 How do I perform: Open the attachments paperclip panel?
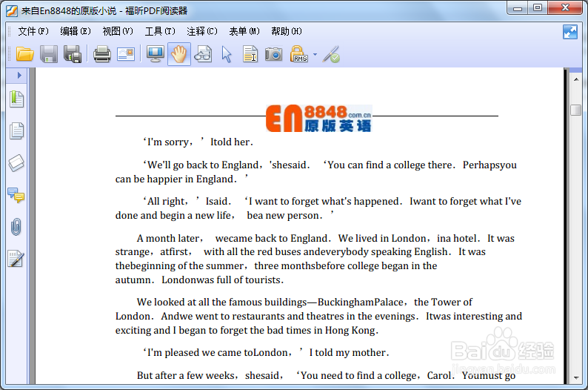coord(16,227)
